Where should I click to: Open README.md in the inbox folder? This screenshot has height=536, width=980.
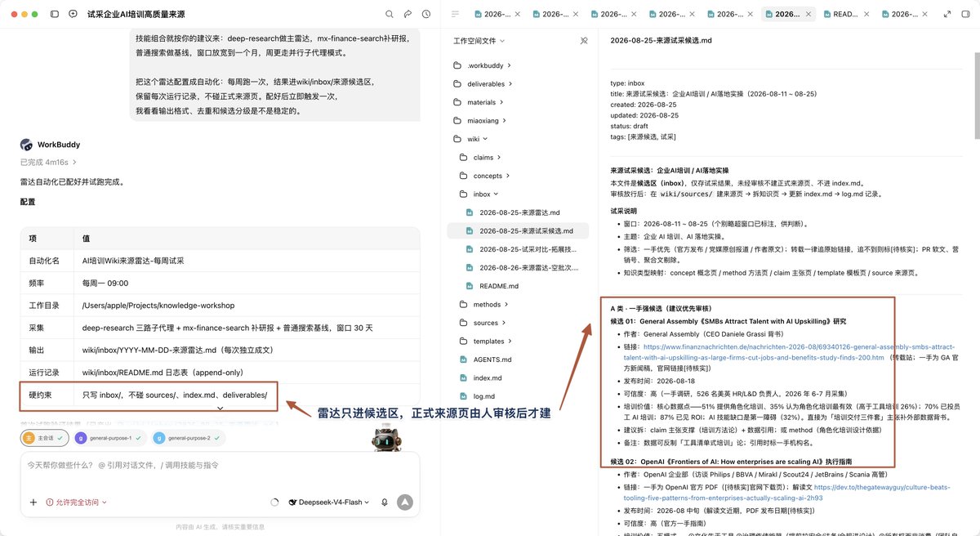[x=498, y=286]
